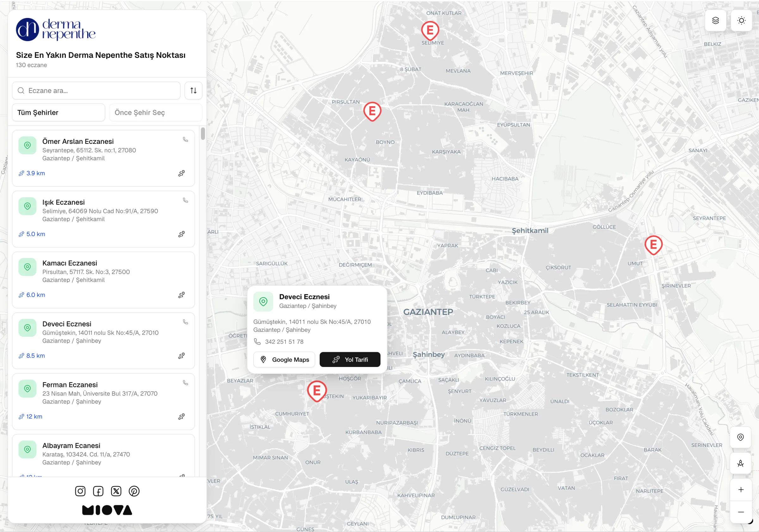Open the Facebook link
759x532 pixels.
coord(98,491)
